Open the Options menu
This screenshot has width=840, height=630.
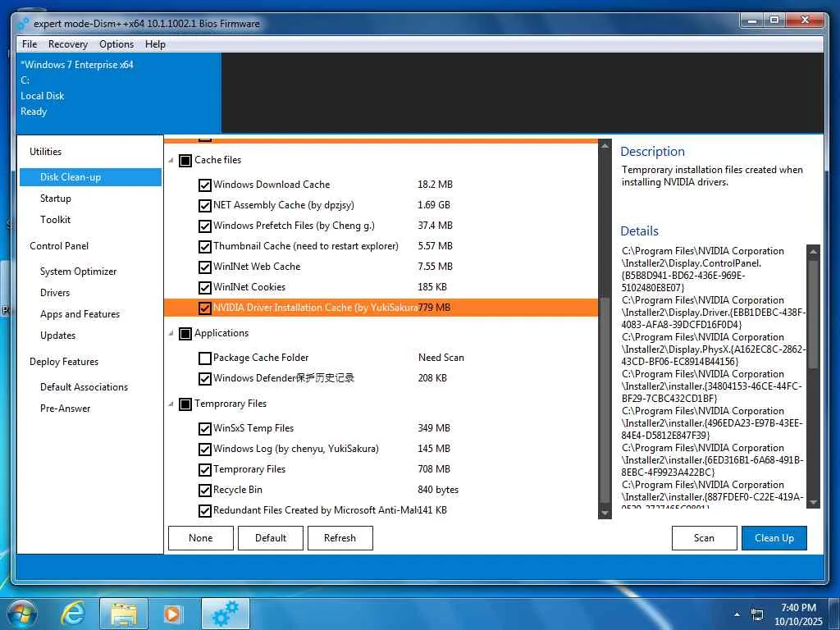(x=116, y=44)
